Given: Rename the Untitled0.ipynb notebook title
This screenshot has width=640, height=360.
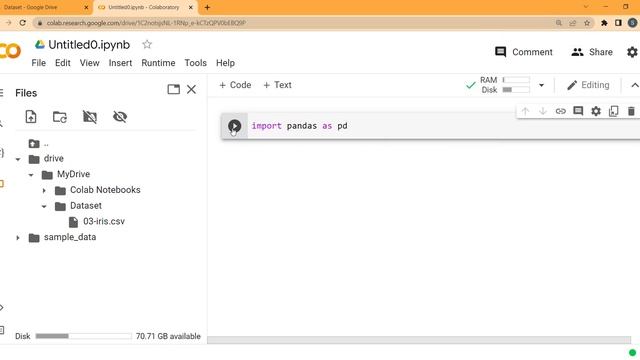Looking at the screenshot, I should point(89,44).
